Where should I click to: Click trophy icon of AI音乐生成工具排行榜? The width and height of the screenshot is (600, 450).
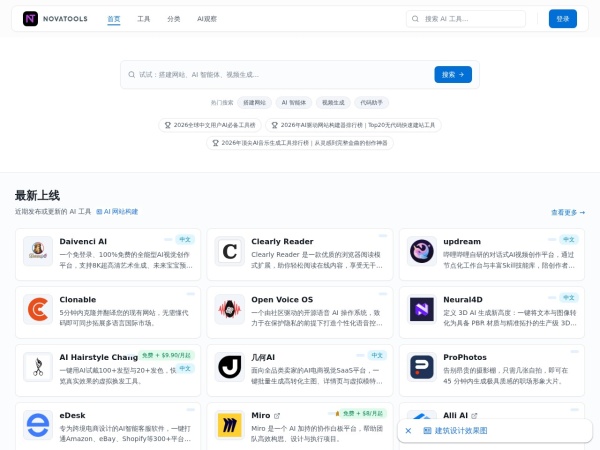click(215, 143)
